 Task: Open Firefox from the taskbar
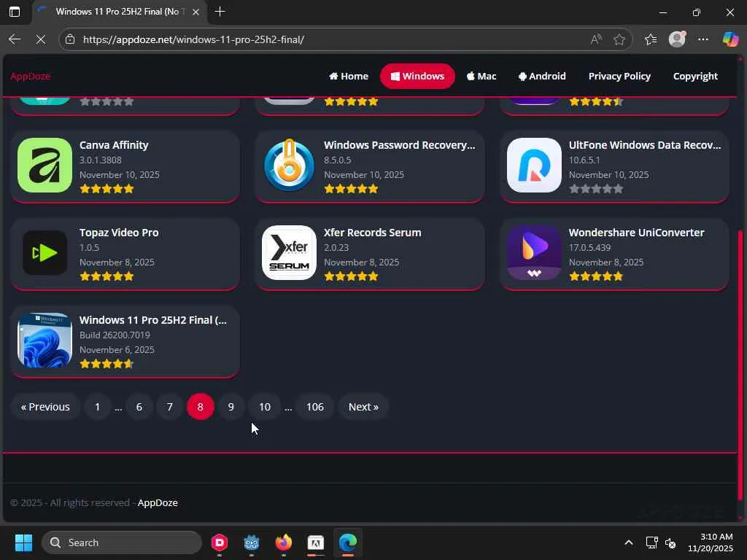(284, 542)
